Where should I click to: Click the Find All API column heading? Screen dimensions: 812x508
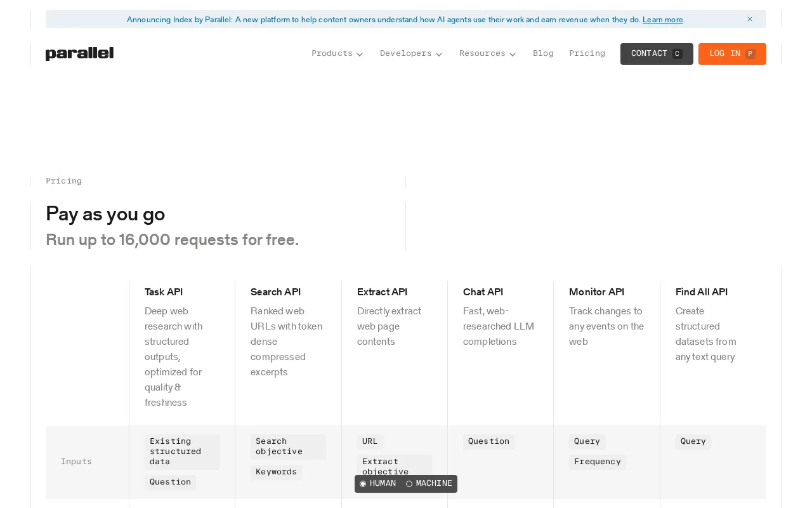[702, 292]
